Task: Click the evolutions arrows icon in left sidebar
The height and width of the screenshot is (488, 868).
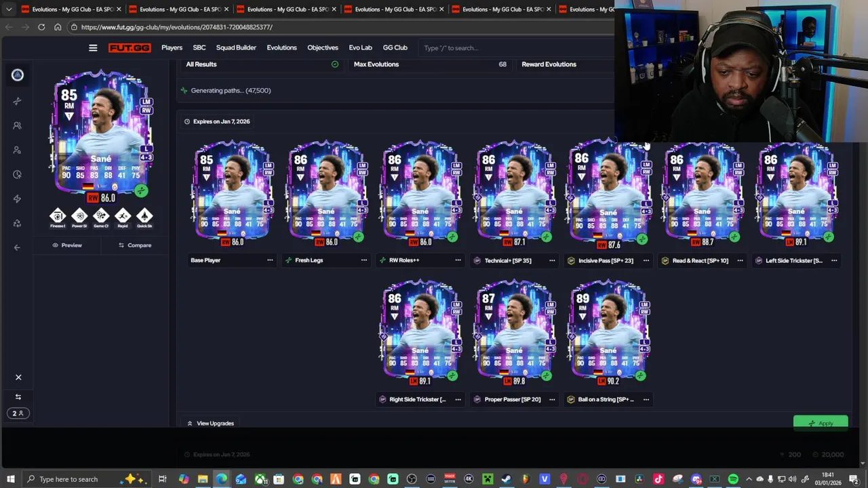Action: click(x=18, y=101)
